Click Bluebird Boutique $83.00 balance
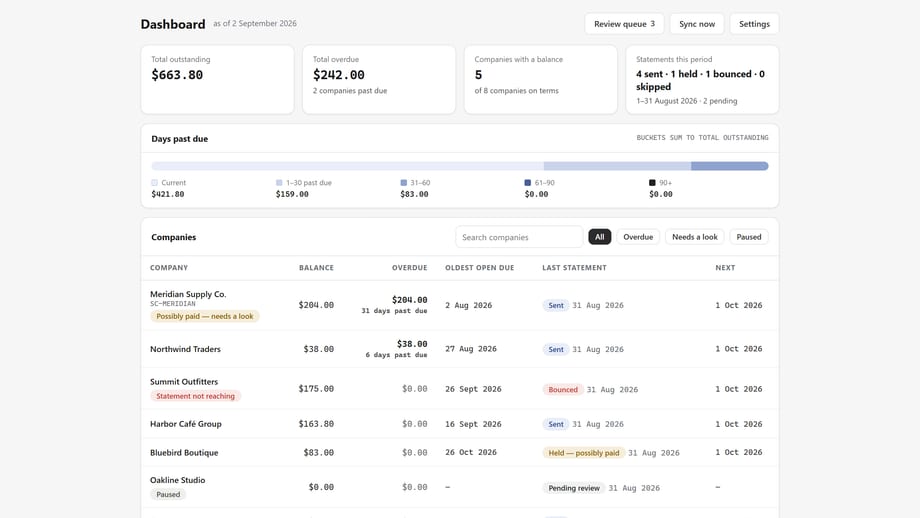920x518 pixels. [x=319, y=452]
